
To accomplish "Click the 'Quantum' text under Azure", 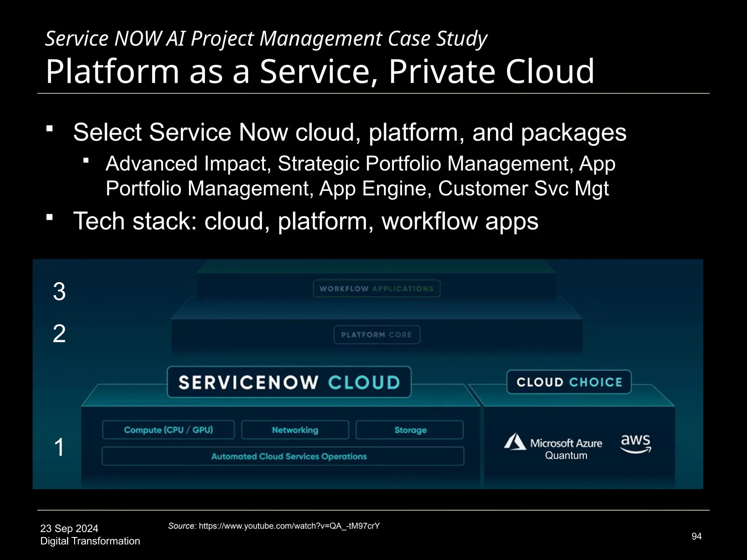I will coord(566,455).
